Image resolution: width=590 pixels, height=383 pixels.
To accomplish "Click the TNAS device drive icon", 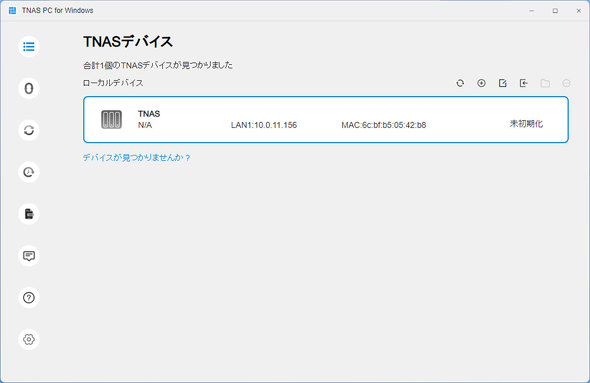I will (111, 119).
